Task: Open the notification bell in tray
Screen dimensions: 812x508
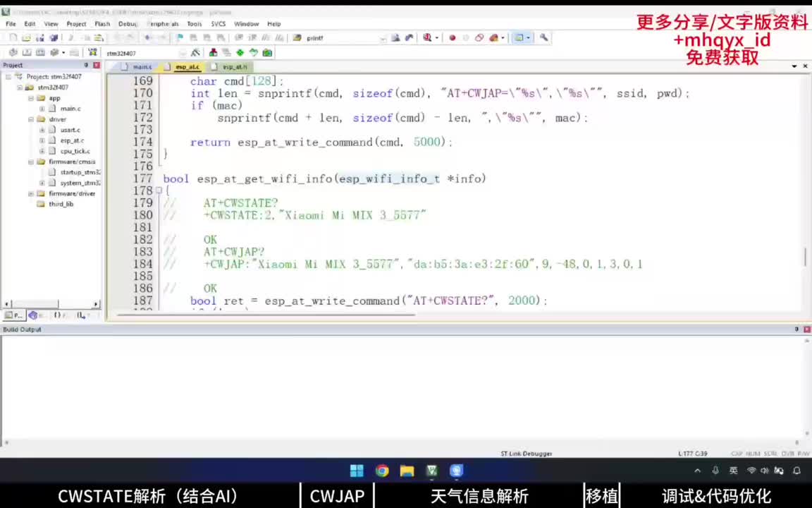Action: click(796, 471)
